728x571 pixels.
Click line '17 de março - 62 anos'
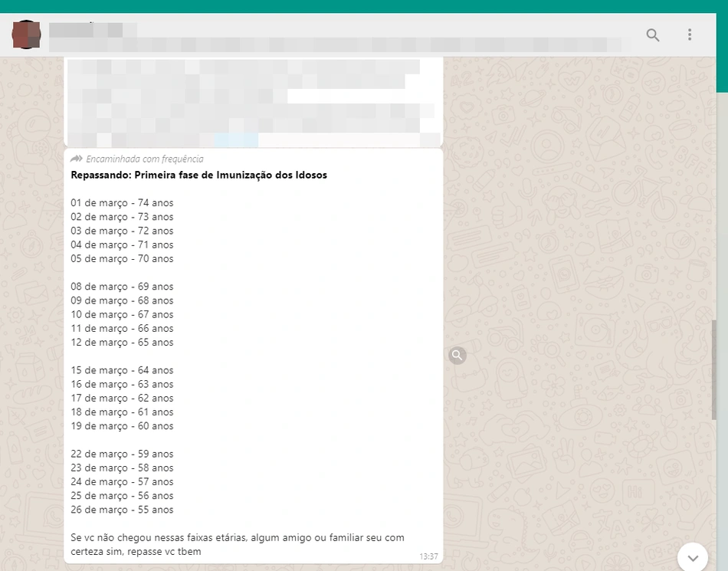tap(122, 398)
